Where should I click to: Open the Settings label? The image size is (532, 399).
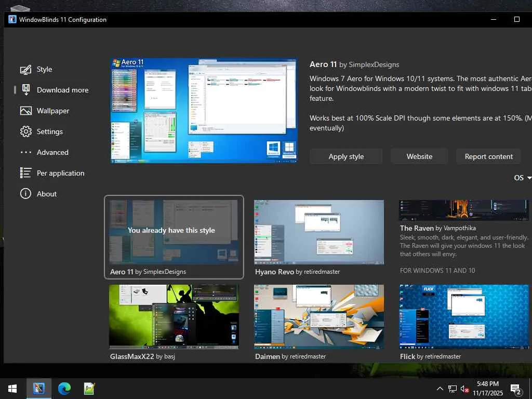click(50, 131)
